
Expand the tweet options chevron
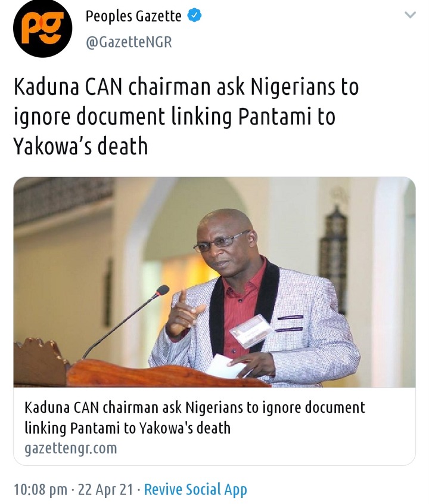click(x=410, y=15)
